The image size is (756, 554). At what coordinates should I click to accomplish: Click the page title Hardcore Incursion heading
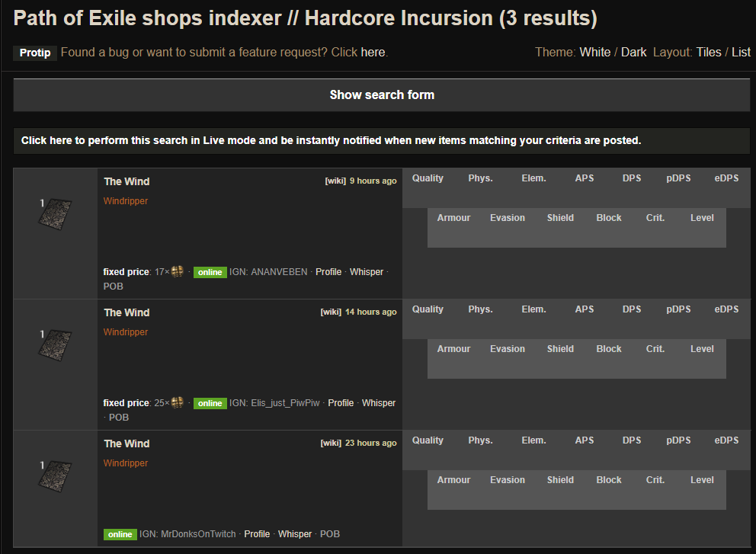[305, 18]
